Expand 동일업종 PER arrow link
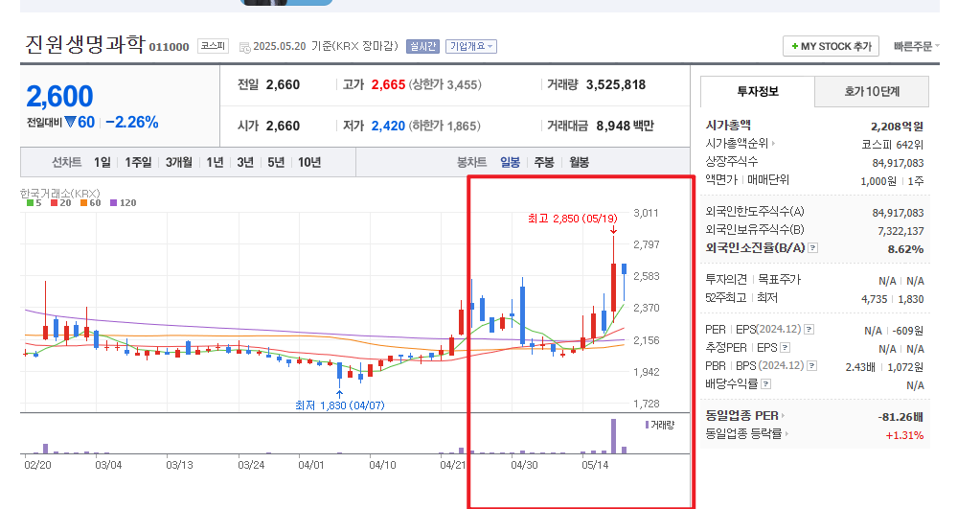Screen dimensions: 980x509 (x=745, y=415)
